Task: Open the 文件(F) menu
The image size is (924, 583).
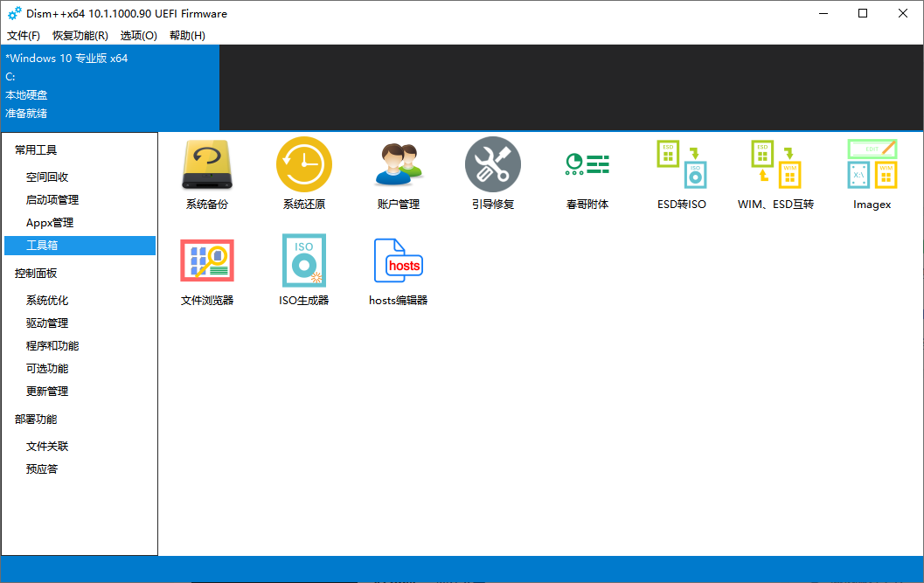Action: [24, 35]
